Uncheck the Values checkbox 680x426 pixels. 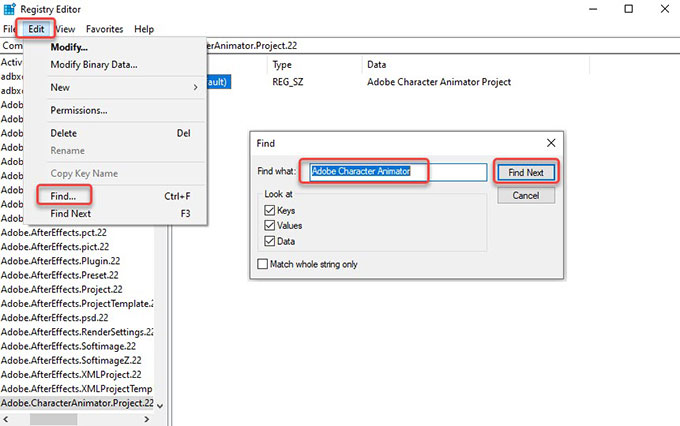(269, 226)
